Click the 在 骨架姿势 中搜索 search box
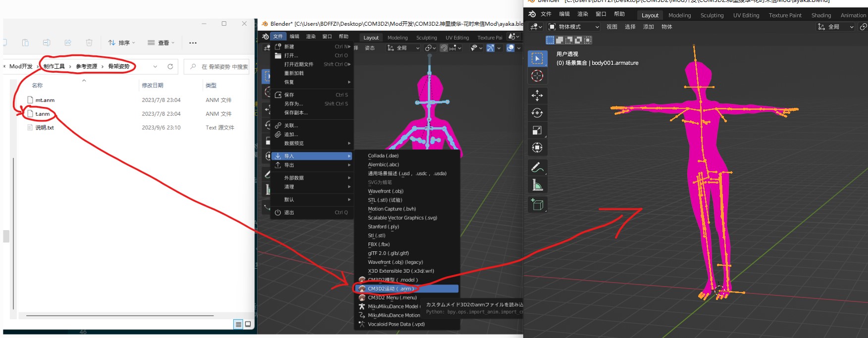Viewport: 868px width, 338px height. click(218, 66)
